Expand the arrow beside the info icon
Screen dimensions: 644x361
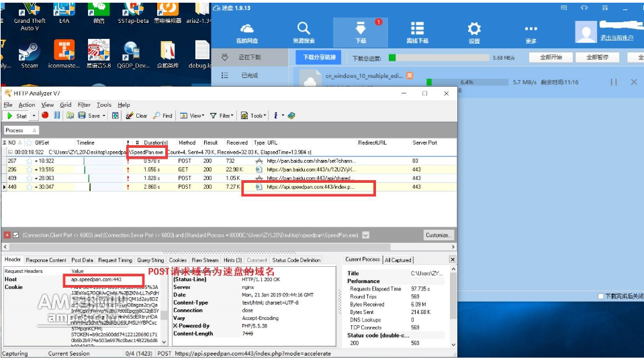283,116
